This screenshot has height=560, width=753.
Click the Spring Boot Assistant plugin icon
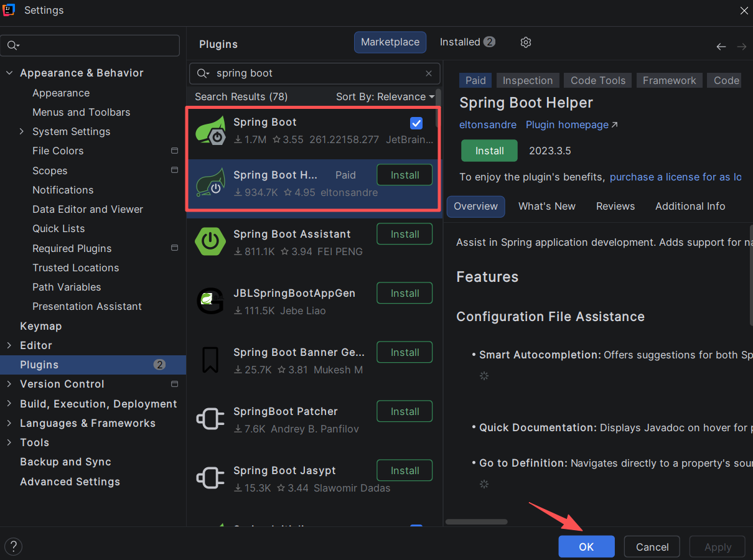tap(211, 241)
